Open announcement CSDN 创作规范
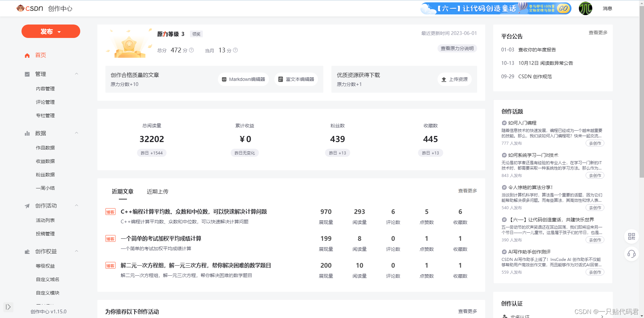Viewport: 644px width, 318px height. 535,77
